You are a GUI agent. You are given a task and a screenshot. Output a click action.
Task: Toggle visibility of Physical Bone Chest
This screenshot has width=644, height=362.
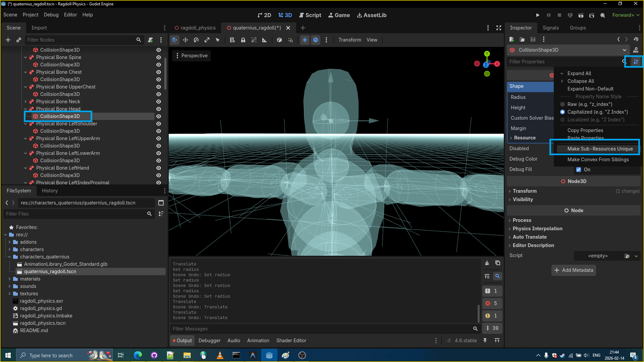(x=159, y=72)
